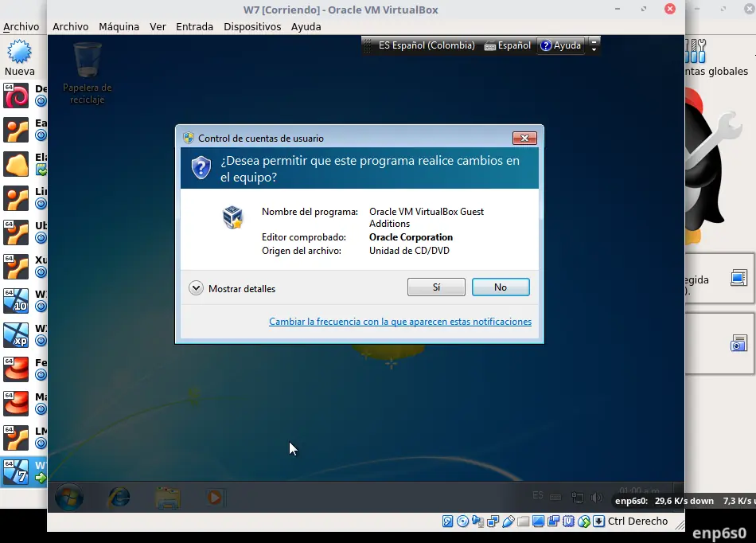The image size is (756, 543).
Task: Open Archivo menu of W7 VM window
Action: coord(70,26)
